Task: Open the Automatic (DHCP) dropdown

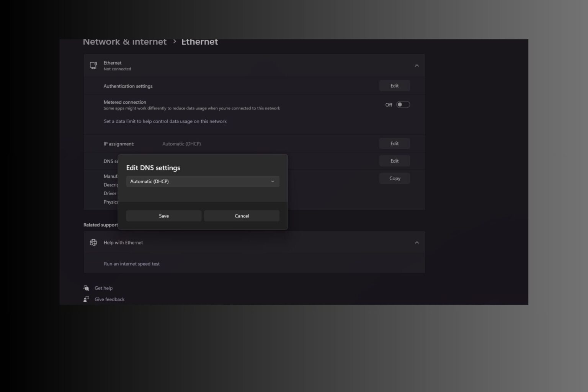Action: tap(203, 181)
